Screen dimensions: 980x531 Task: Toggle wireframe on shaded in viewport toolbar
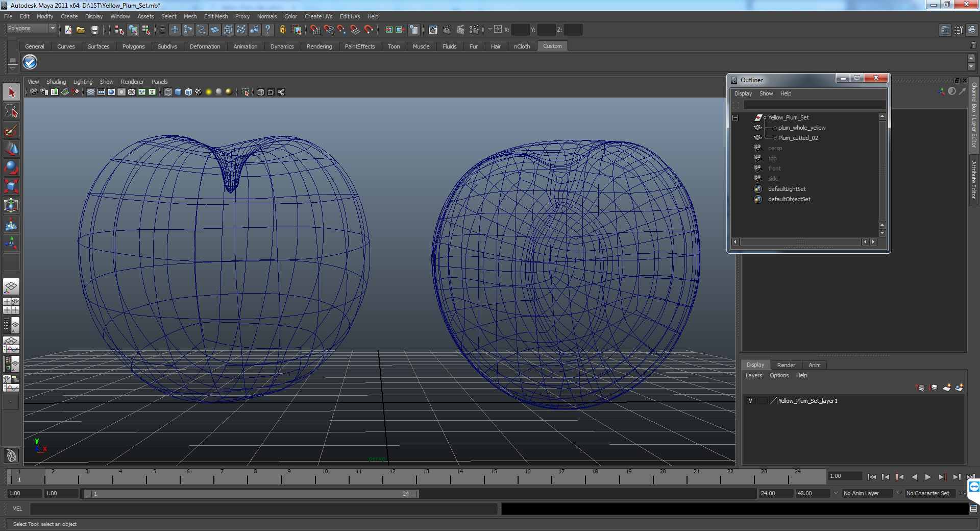click(188, 92)
